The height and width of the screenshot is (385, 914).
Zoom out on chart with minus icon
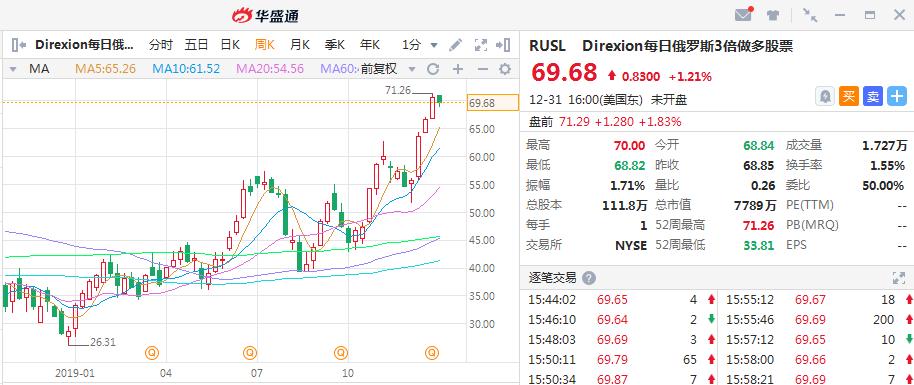point(482,69)
